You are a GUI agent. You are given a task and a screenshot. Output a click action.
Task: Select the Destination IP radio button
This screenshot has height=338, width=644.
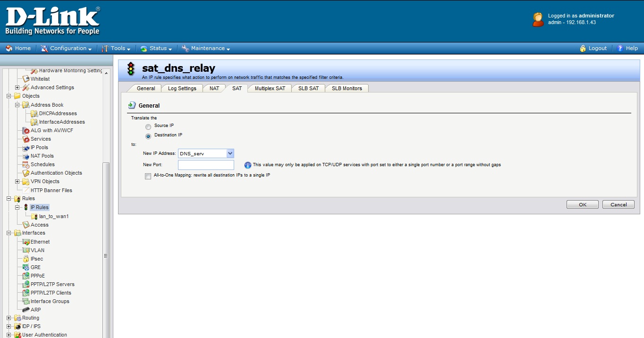click(x=148, y=136)
